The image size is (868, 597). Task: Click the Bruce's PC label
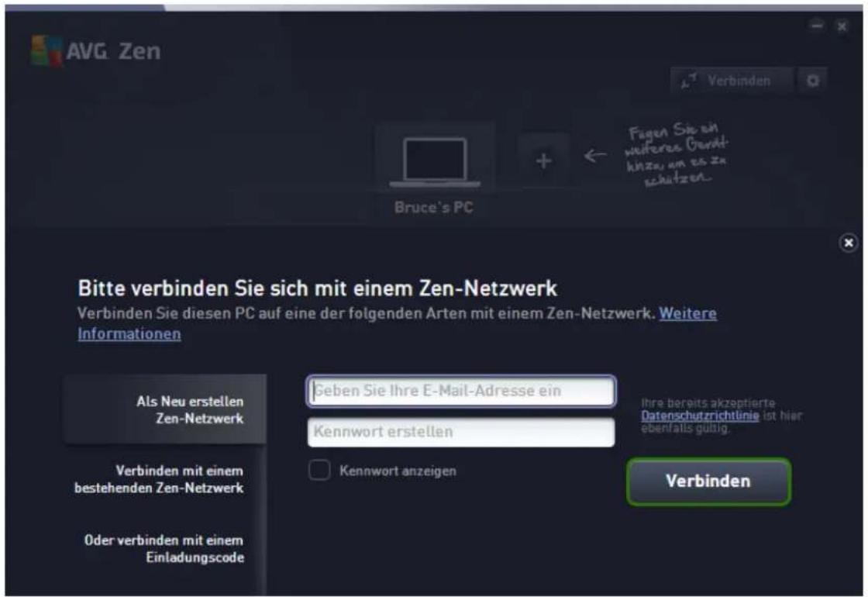coord(434,207)
